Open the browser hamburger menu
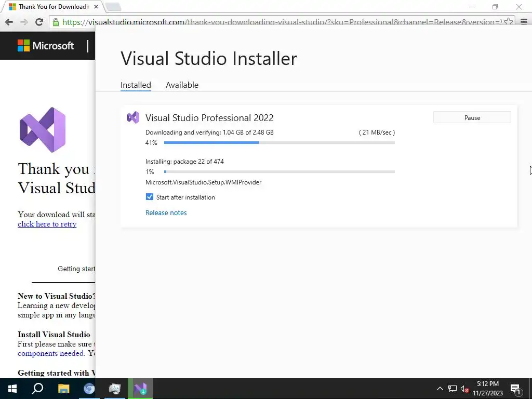Viewport: 532px width, 399px height. tap(524, 22)
